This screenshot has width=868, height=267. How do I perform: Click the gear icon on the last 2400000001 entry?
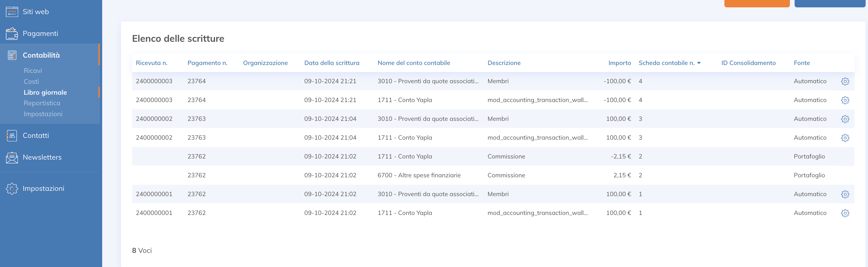[x=845, y=213]
